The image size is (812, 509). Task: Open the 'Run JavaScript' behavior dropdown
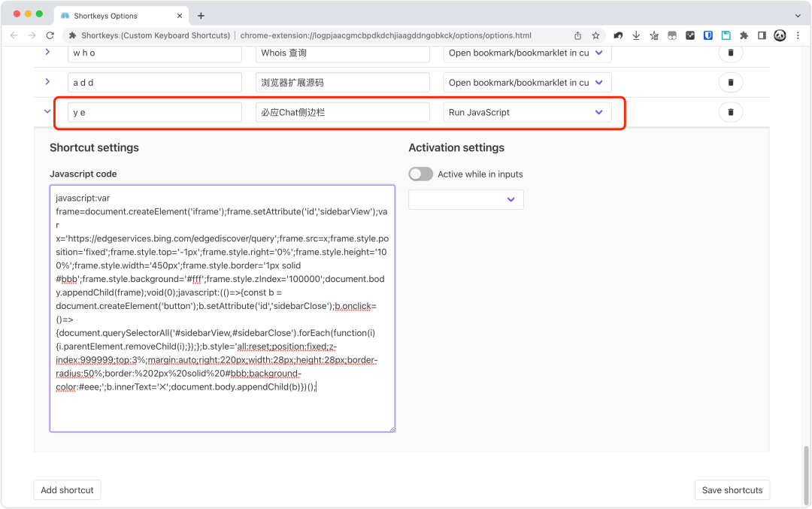527,112
